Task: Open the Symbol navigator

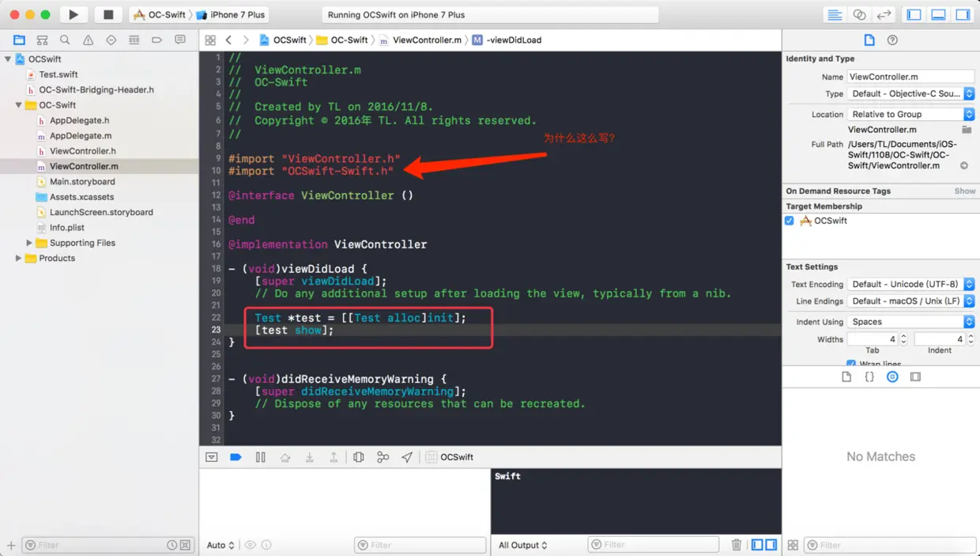Action: tap(42, 40)
